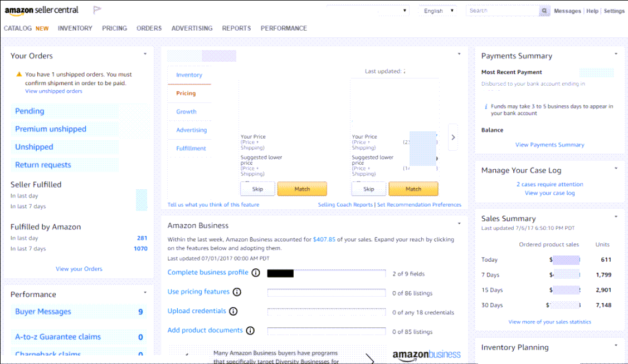The width and height of the screenshot is (628, 364).
Task: Open the INVENTORY menu
Action: coord(75,28)
